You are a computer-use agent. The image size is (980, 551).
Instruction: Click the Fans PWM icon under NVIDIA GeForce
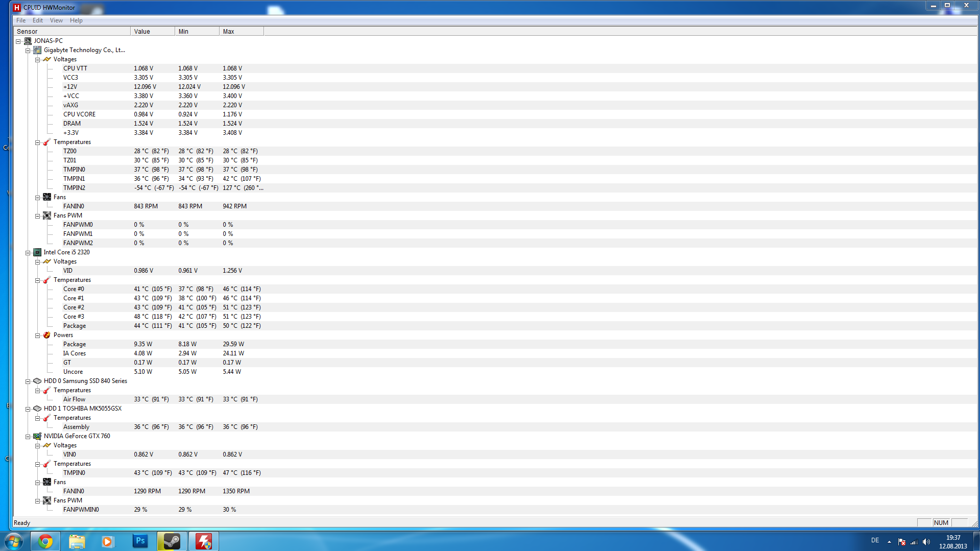click(x=47, y=500)
